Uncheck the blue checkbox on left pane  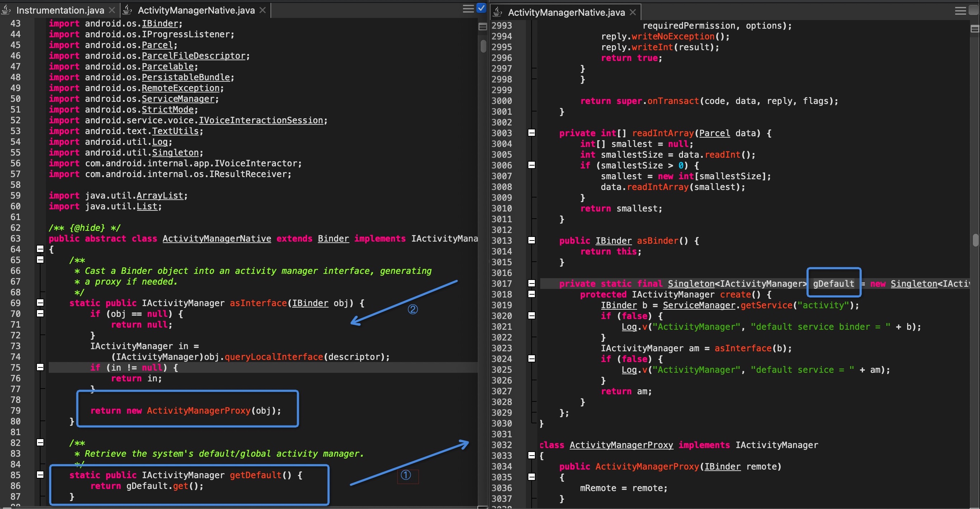[481, 8]
